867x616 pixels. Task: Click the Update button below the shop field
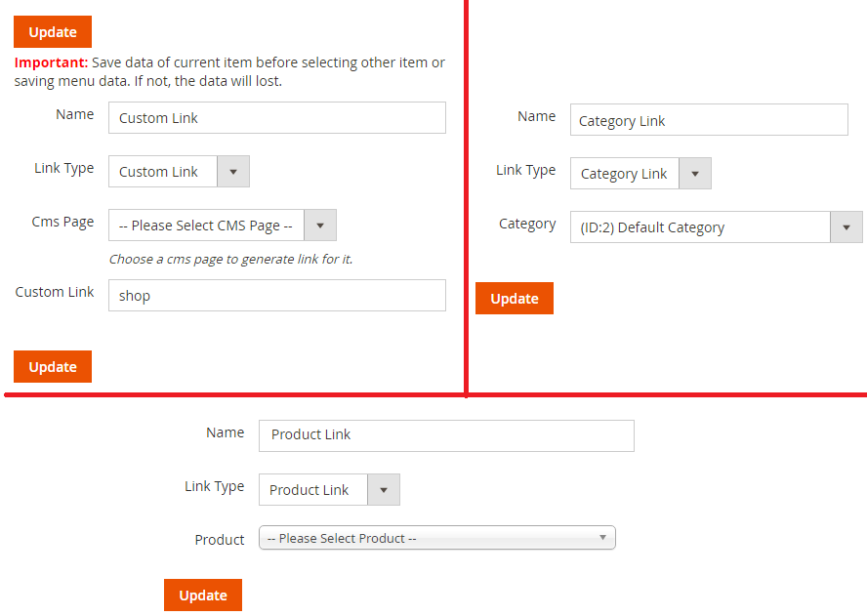click(53, 367)
